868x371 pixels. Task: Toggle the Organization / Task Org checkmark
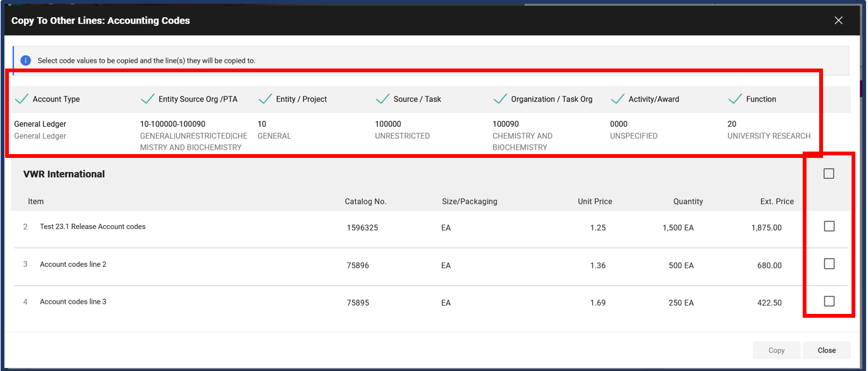(x=500, y=99)
